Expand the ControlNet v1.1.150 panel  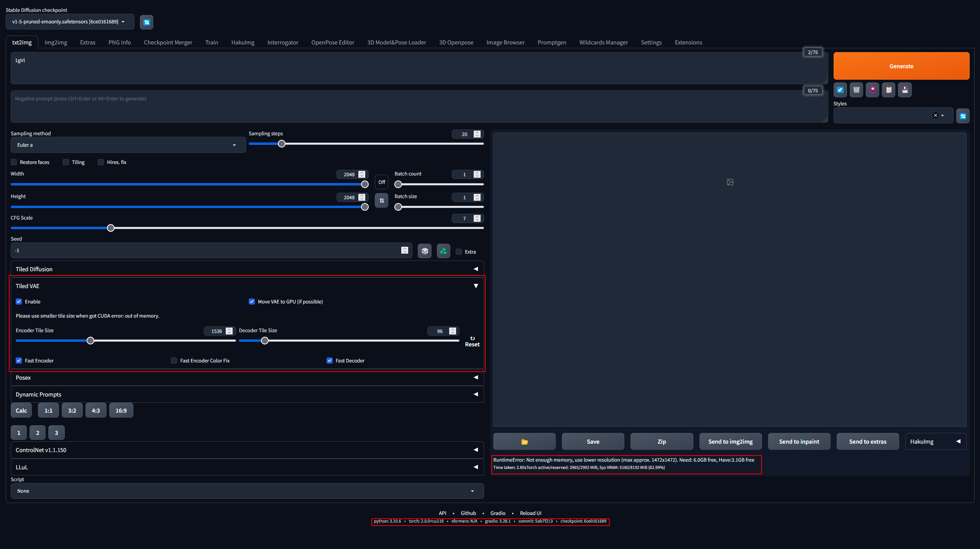click(x=247, y=450)
